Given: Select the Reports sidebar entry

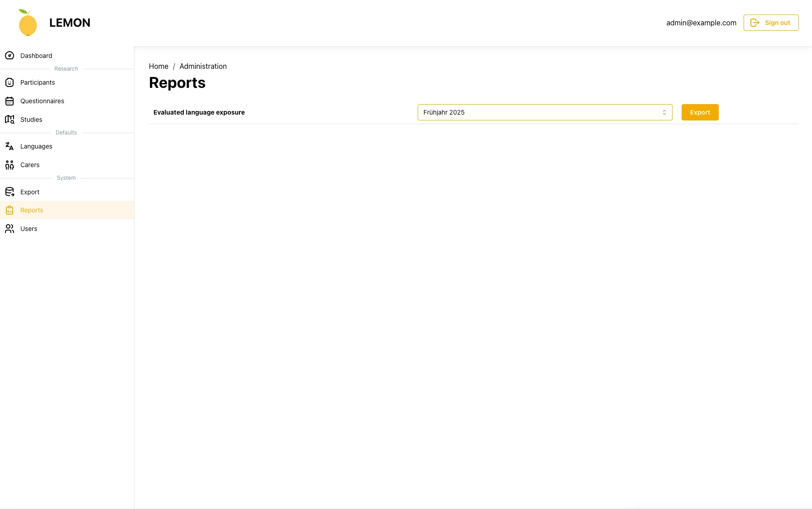Looking at the screenshot, I should click(x=32, y=210).
